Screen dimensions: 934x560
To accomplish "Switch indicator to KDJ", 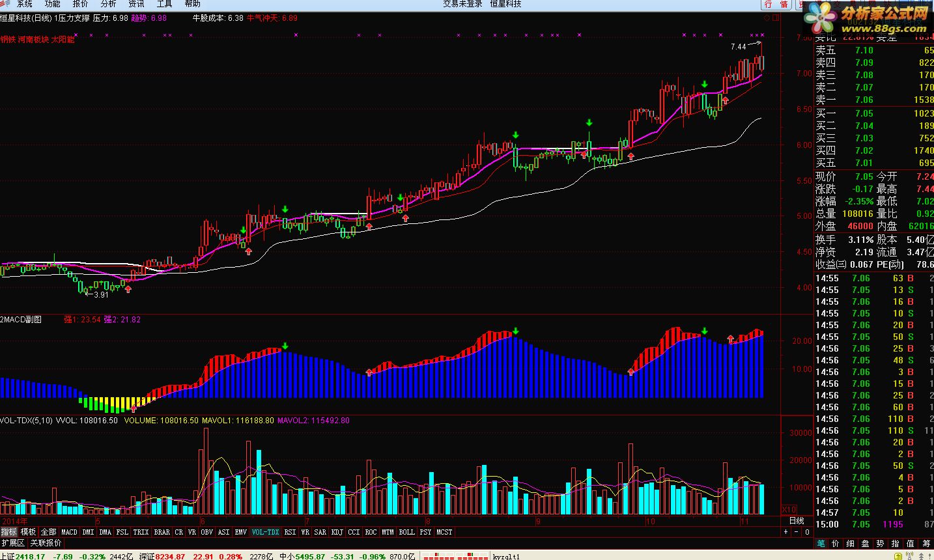I will pyautogui.click(x=337, y=532).
